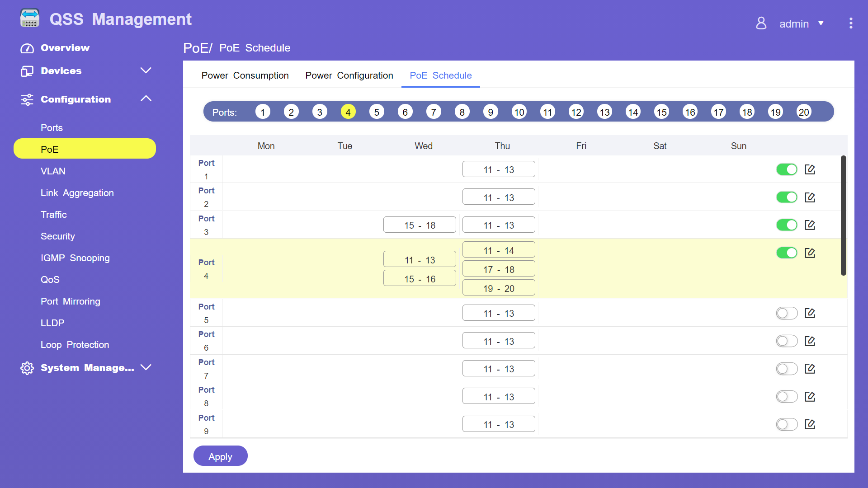
Task: Select port 20 in the Ports selector
Action: coord(804,112)
